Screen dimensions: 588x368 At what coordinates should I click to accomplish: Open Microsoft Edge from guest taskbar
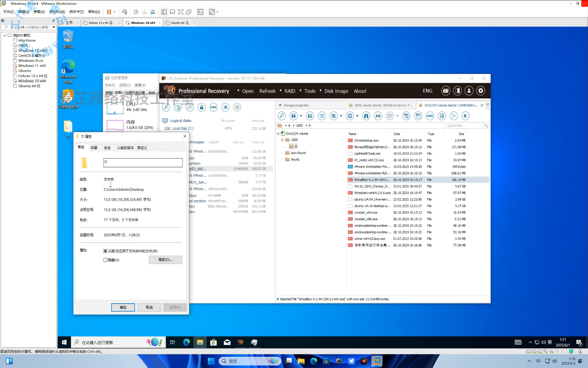[x=186, y=342]
